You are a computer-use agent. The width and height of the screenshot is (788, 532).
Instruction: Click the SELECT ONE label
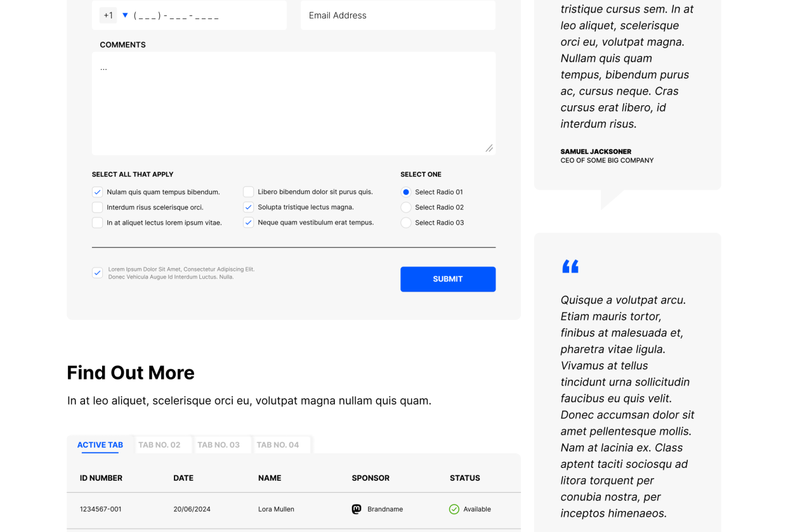pyautogui.click(x=421, y=174)
